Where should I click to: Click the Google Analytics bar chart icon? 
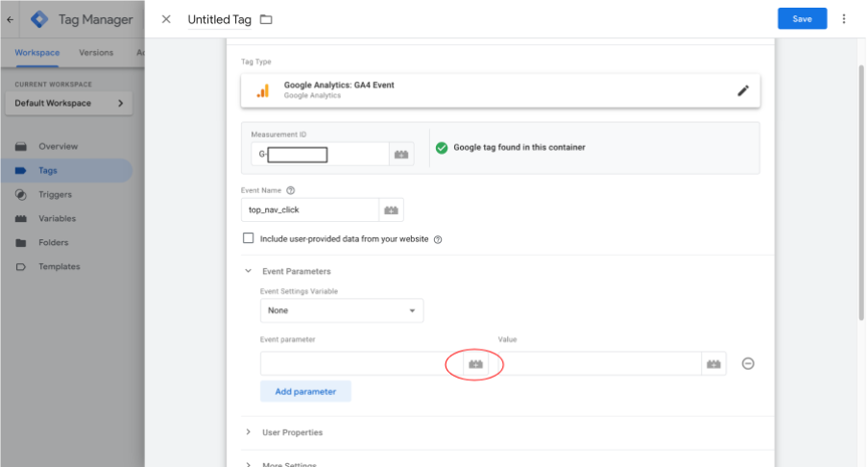tap(263, 91)
